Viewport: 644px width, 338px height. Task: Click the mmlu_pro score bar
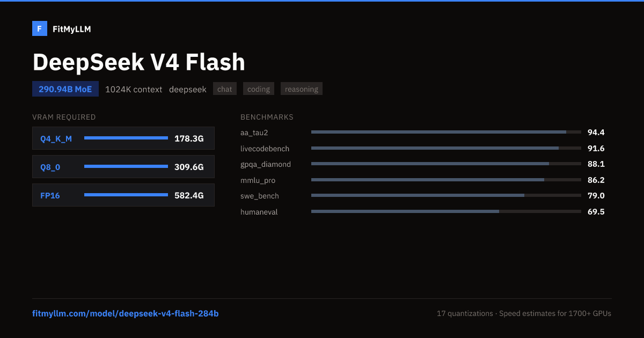(446, 180)
